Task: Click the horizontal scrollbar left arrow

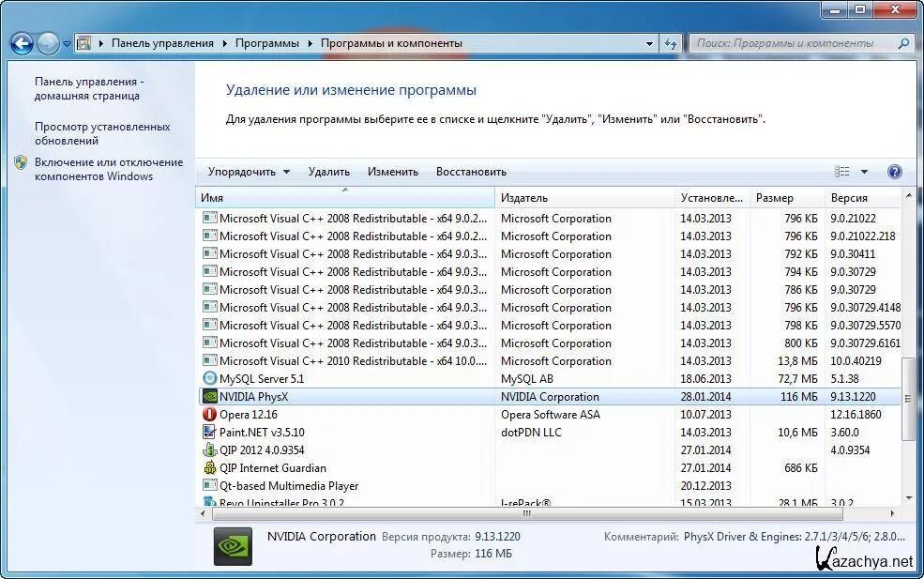Action: pyautogui.click(x=203, y=513)
